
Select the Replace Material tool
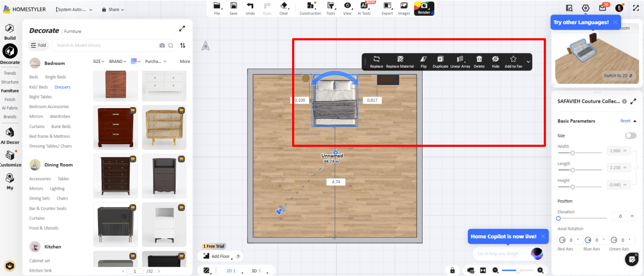point(400,61)
